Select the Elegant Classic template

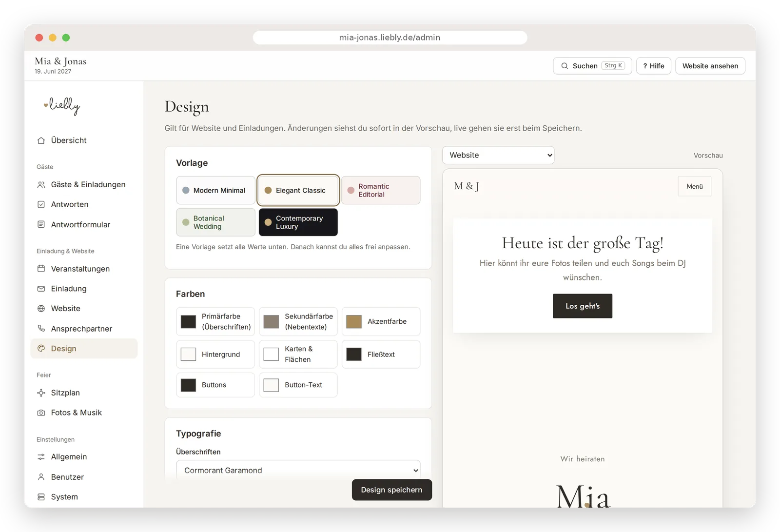click(x=298, y=190)
